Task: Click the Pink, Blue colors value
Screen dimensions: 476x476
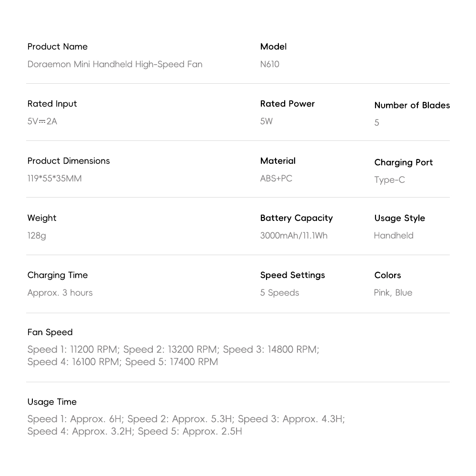Action: tap(393, 293)
